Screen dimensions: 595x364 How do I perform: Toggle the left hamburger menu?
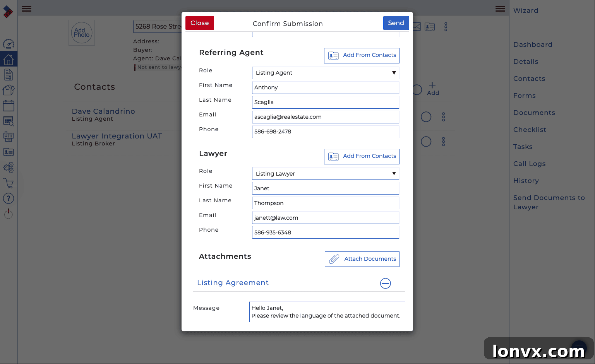pos(26,9)
